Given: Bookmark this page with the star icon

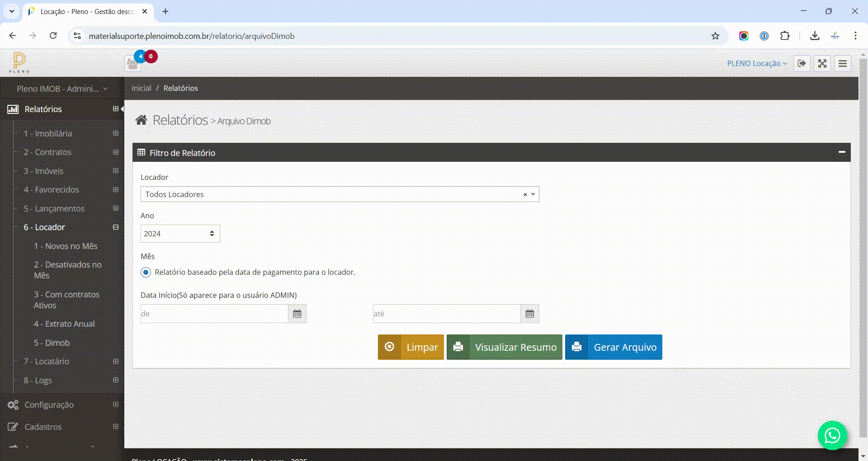Looking at the screenshot, I should (715, 36).
